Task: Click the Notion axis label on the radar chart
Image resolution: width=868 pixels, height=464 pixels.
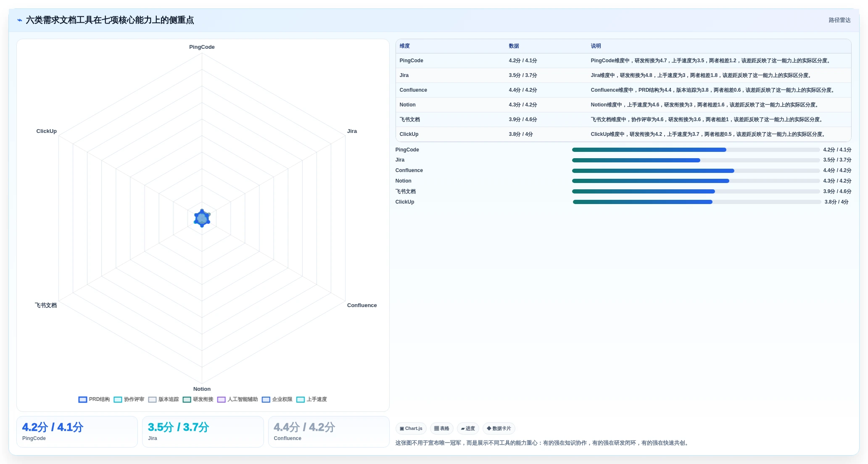Action: click(202, 389)
